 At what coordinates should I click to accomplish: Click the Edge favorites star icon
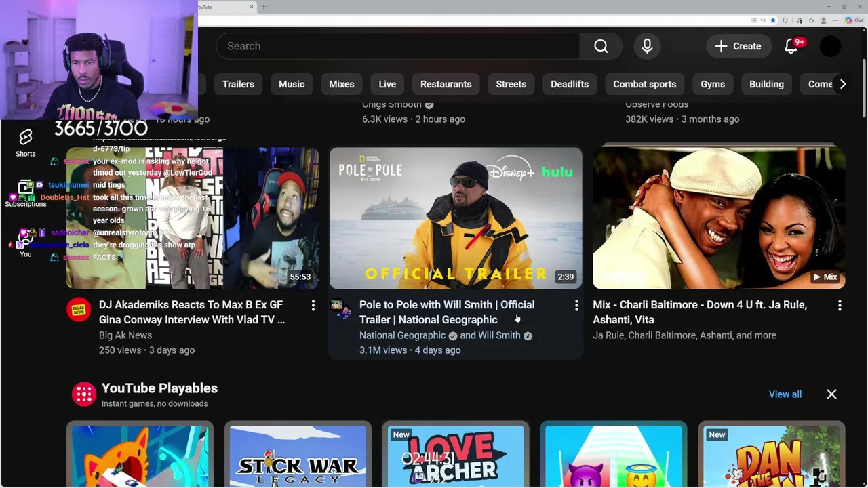click(x=773, y=20)
